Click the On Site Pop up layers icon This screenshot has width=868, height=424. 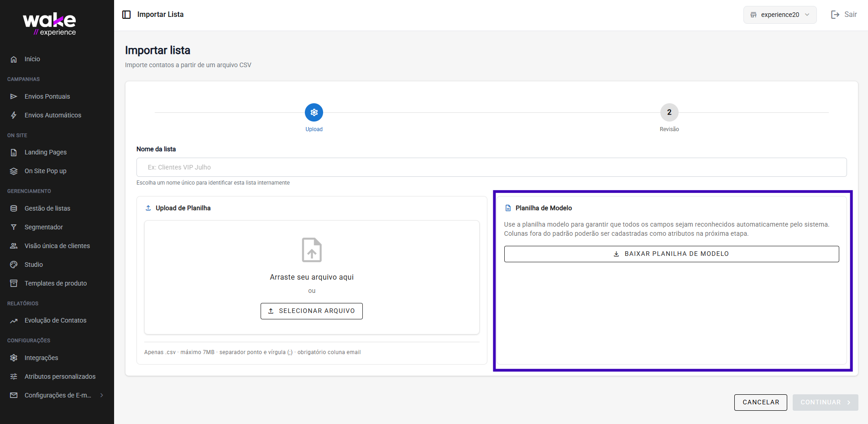click(x=14, y=171)
